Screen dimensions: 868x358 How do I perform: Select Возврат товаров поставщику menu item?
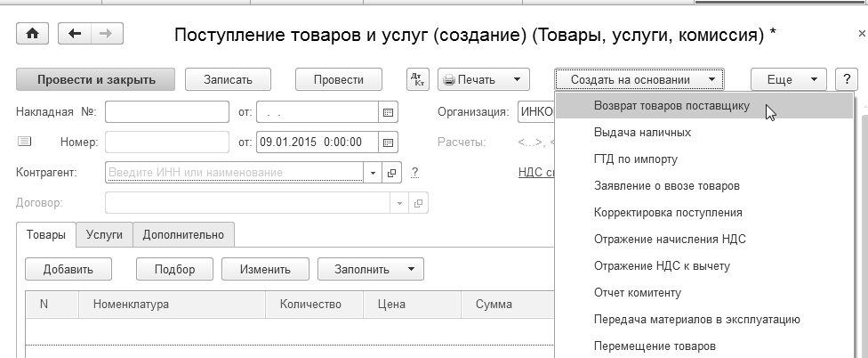click(x=671, y=106)
